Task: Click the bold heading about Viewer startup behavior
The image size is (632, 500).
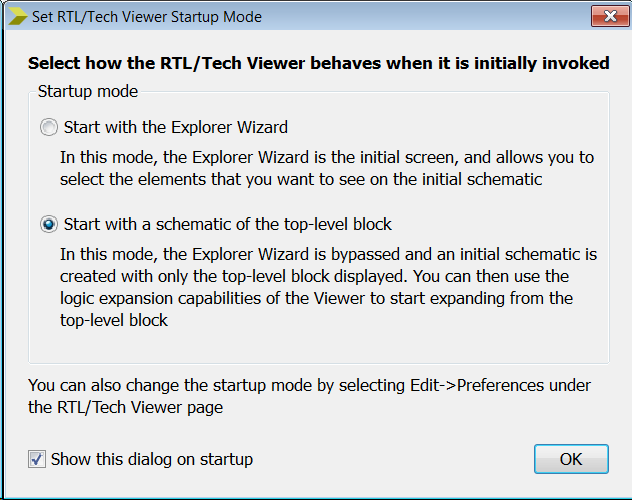Action: pyautogui.click(x=318, y=64)
